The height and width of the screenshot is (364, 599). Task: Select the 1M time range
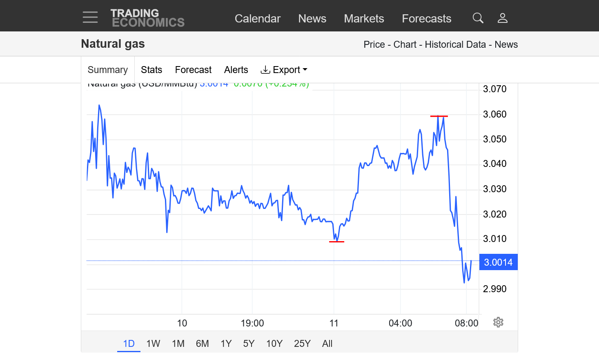[178, 344]
